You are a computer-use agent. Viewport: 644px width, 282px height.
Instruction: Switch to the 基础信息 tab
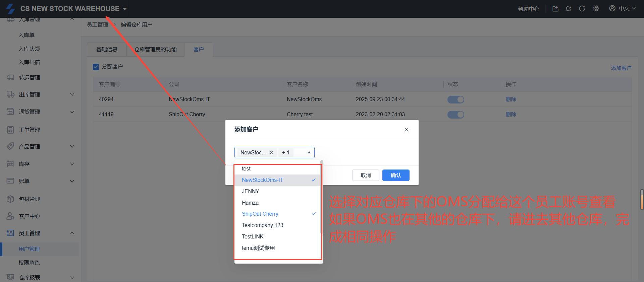pos(107,50)
